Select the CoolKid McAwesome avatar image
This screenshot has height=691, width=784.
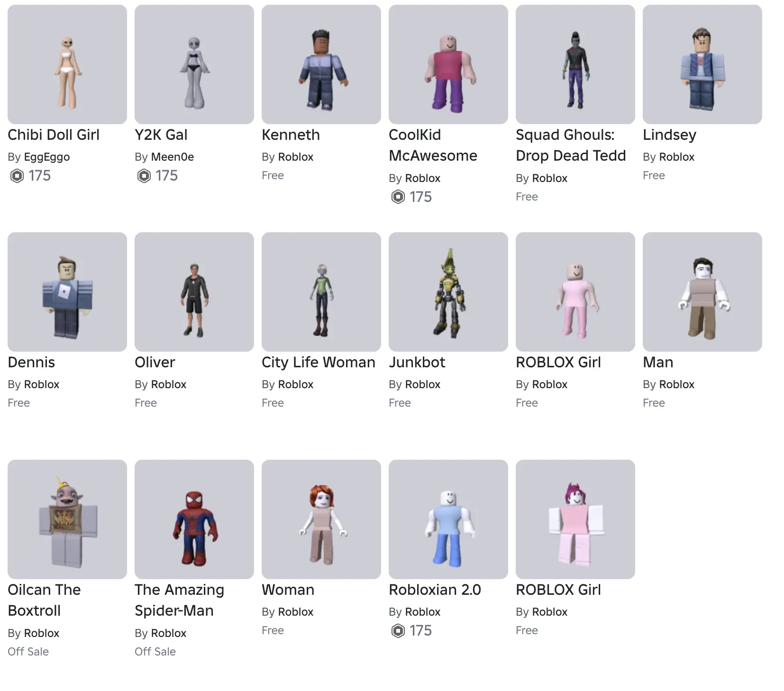[448, 64]
